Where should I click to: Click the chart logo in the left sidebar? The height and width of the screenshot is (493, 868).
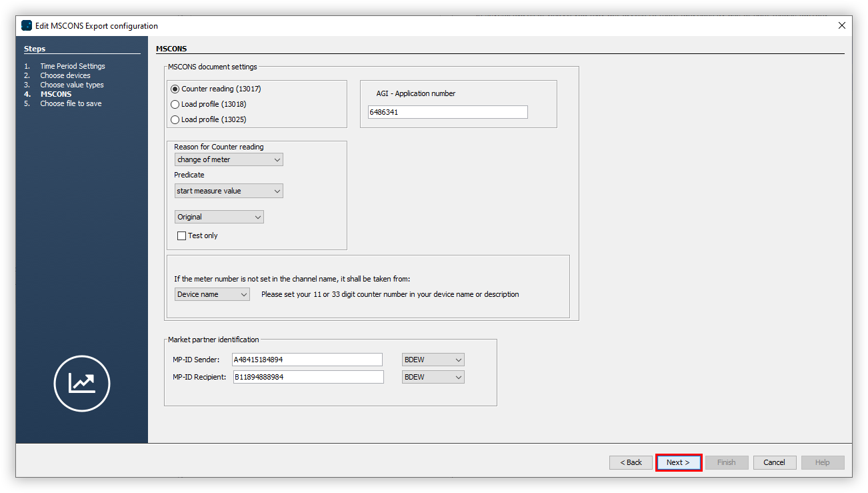coord(81,384)
